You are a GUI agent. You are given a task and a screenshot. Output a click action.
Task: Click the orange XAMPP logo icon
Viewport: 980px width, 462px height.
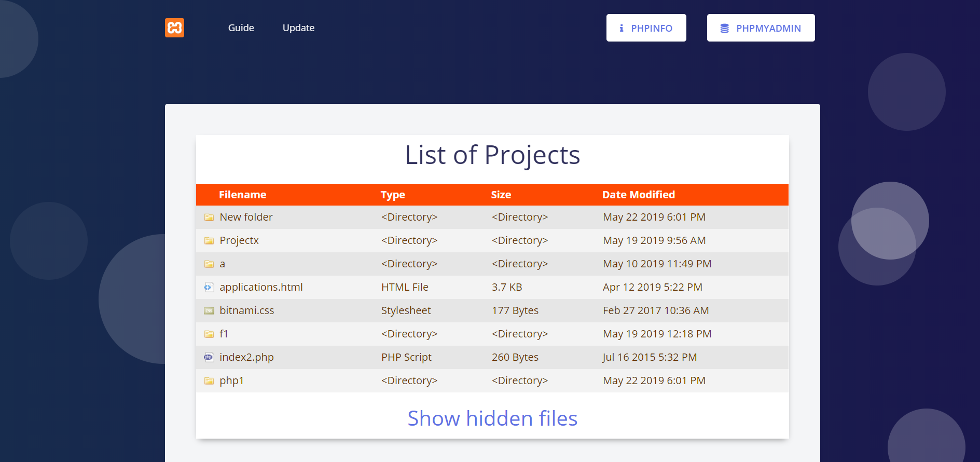click(174, 28)
